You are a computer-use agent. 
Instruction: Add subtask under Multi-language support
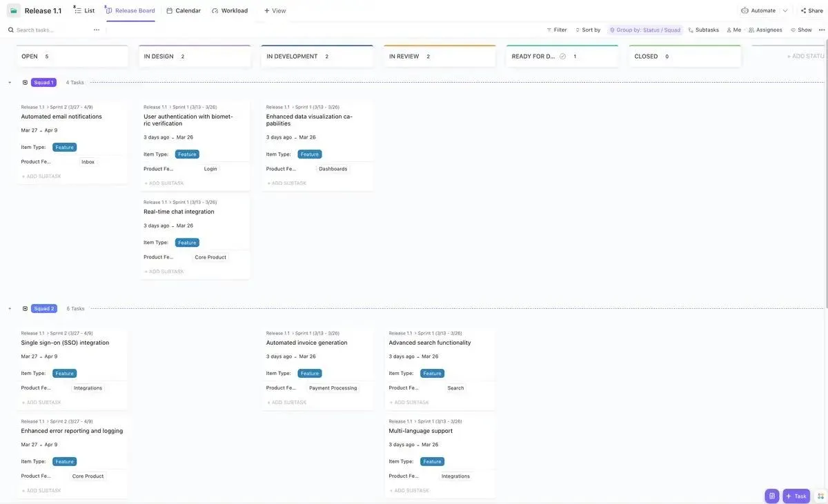pos(409,491)
